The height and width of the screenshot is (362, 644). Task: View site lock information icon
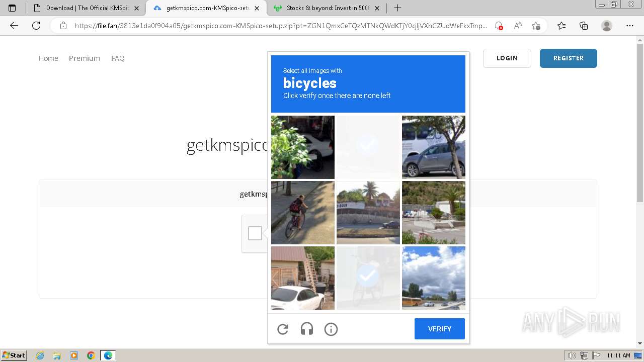63,26
